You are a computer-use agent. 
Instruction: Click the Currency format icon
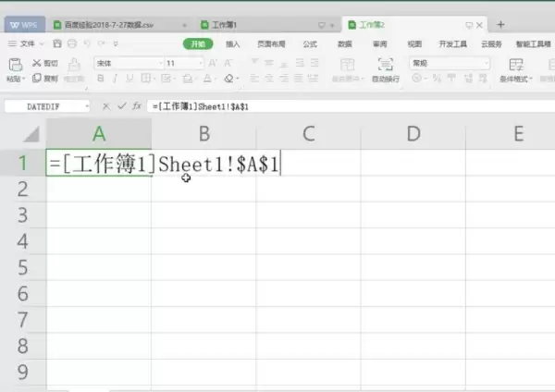416,79
